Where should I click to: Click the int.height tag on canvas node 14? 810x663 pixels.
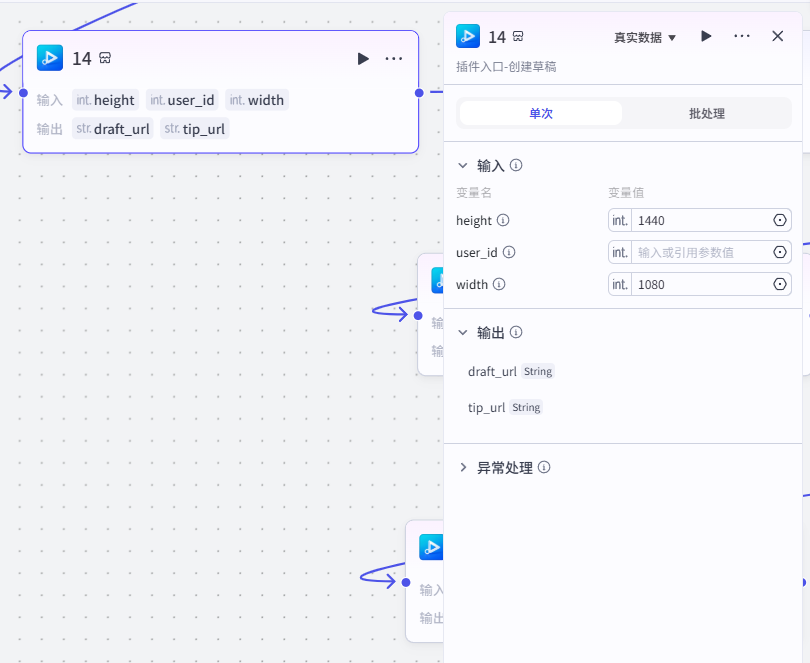click(105, 100)
